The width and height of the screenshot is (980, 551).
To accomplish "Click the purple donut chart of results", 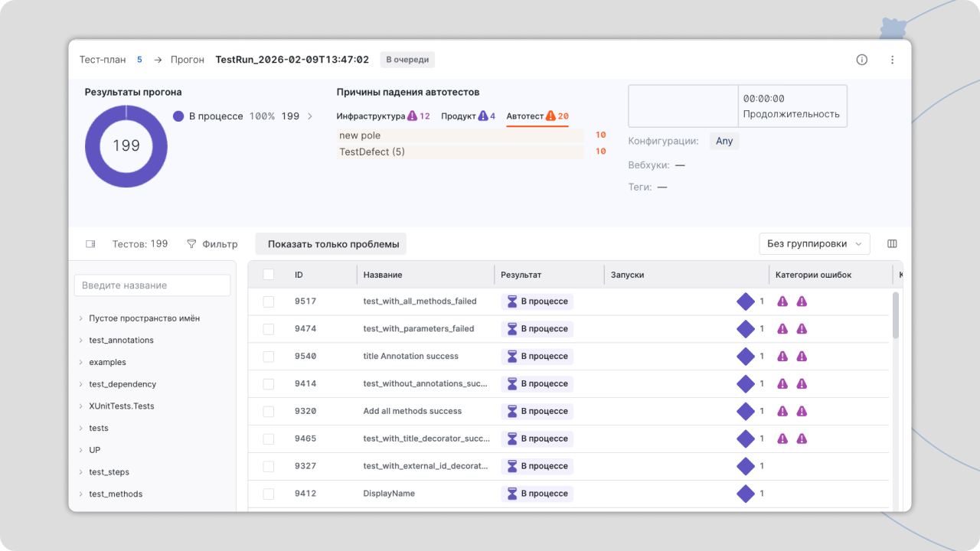I will pyautogui.click(x=126, y=146).
